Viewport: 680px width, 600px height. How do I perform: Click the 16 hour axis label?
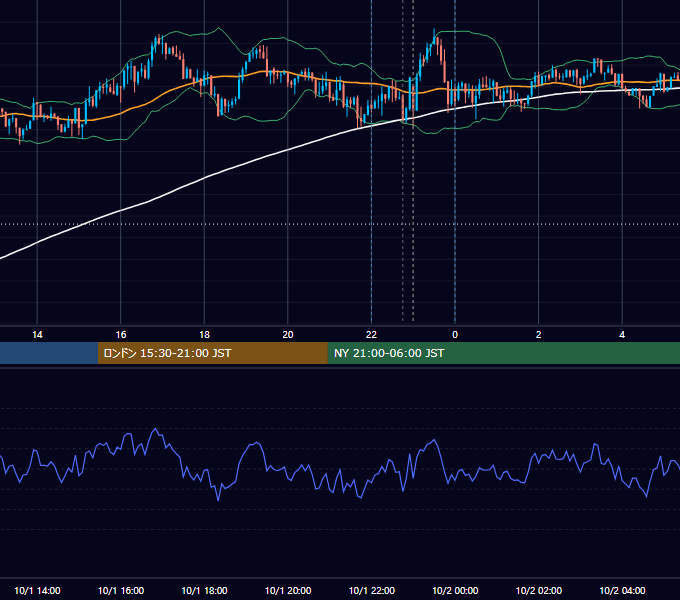pos(121,335)
